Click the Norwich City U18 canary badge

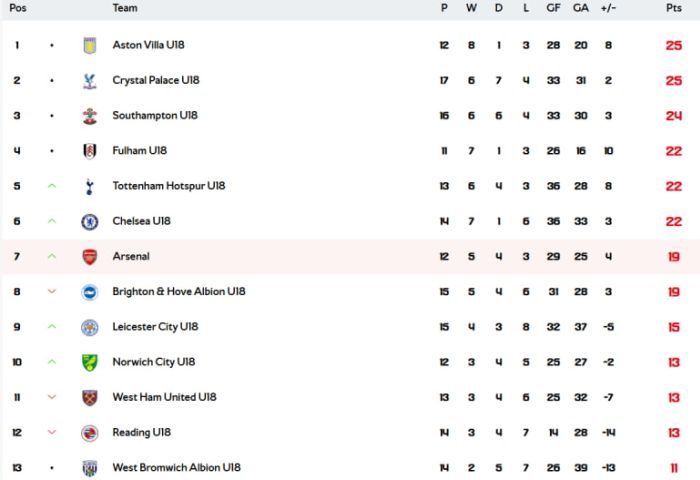90,362
